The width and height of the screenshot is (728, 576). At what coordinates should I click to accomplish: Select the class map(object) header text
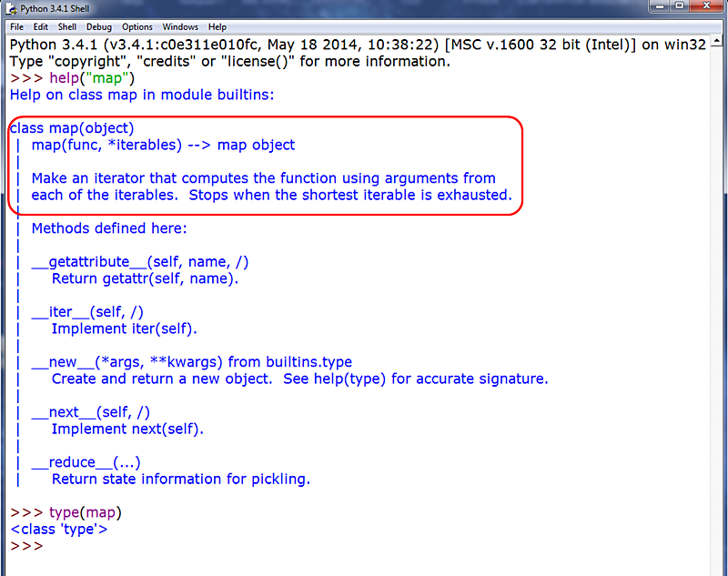(71, 127)
